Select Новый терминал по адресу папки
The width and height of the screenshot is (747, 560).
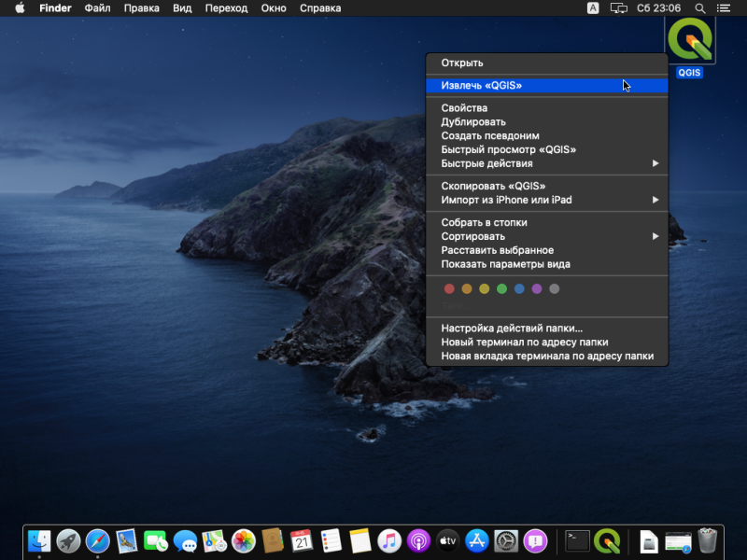(x=547, y=342)
